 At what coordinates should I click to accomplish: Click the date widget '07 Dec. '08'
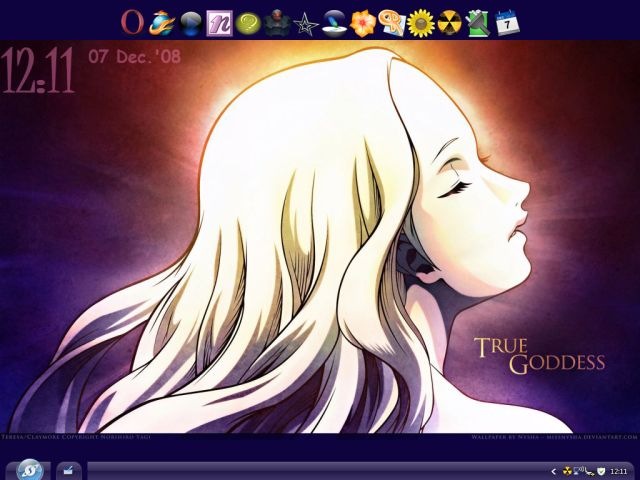[x=134, y=56]
